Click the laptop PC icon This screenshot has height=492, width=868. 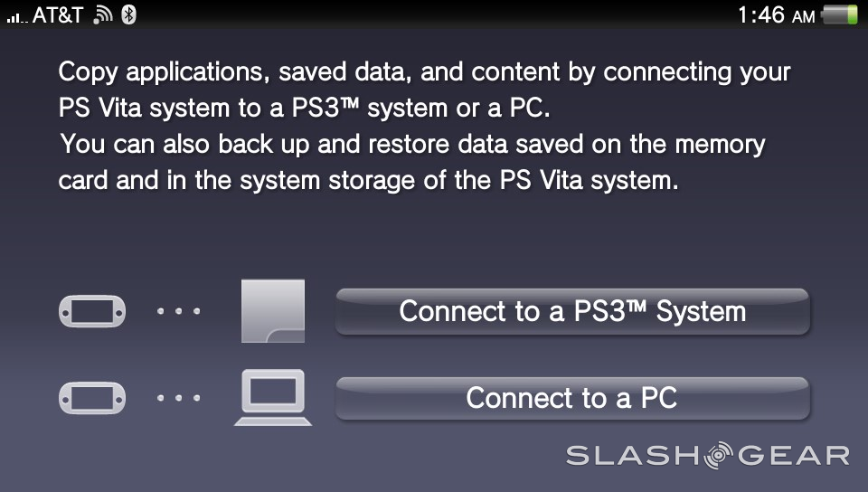(273, 398)
